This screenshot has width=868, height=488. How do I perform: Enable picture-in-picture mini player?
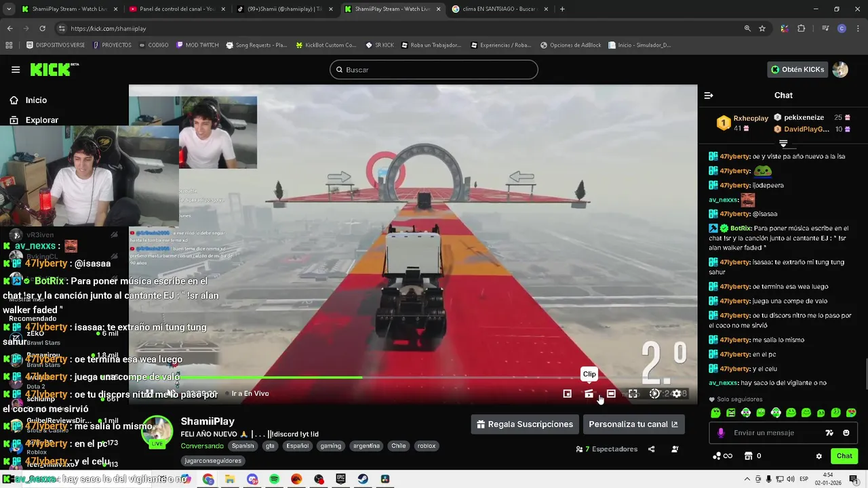pos(568,394)
